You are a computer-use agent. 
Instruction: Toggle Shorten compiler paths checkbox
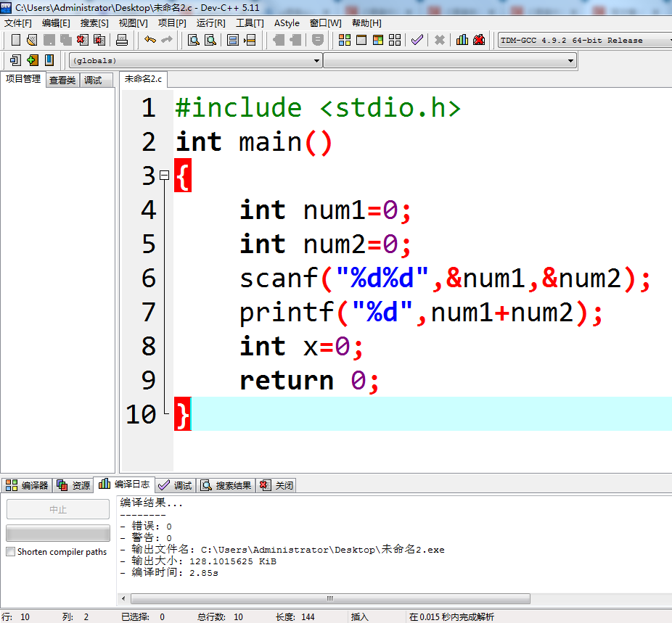tap(11, 551)
